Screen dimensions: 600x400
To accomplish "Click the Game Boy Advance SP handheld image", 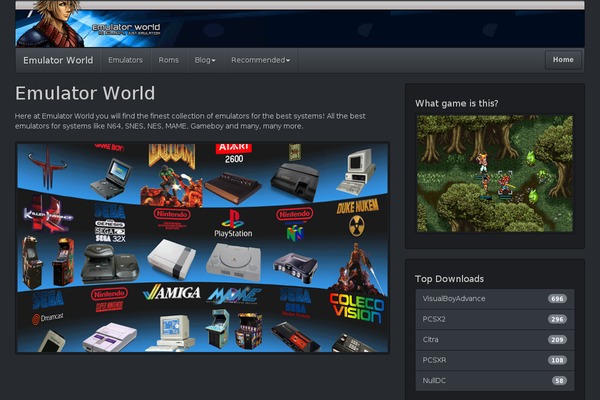I will click(x=111, y=178).
